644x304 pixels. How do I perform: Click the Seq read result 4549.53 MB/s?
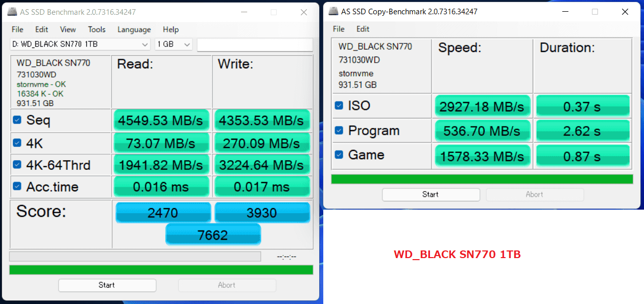point(161,121)
